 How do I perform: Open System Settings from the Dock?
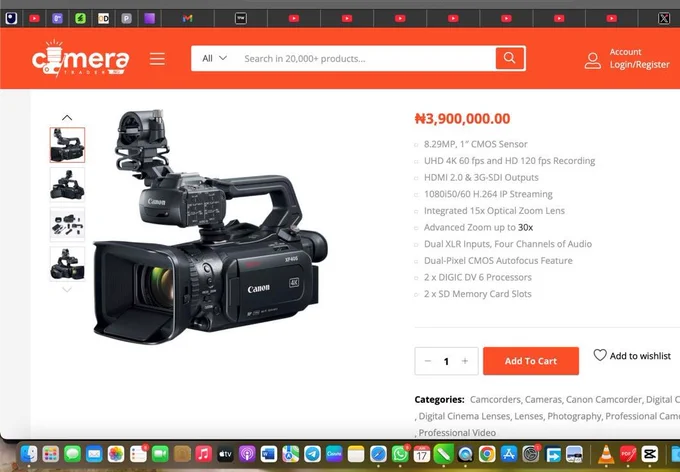pyautogui.click(x=531, y=454)
